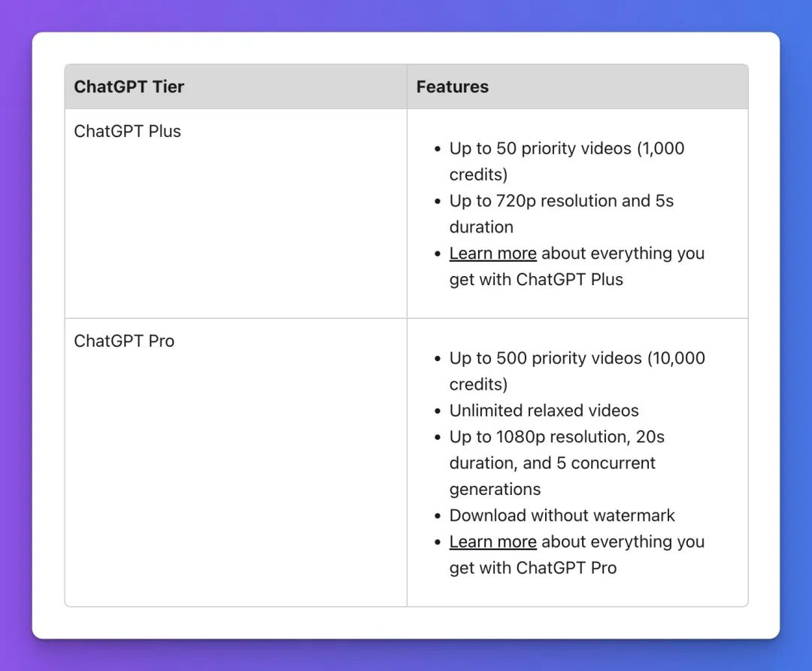Click the "Download without watermark" text
Screen dimensions: 812x671
[562, 515]
